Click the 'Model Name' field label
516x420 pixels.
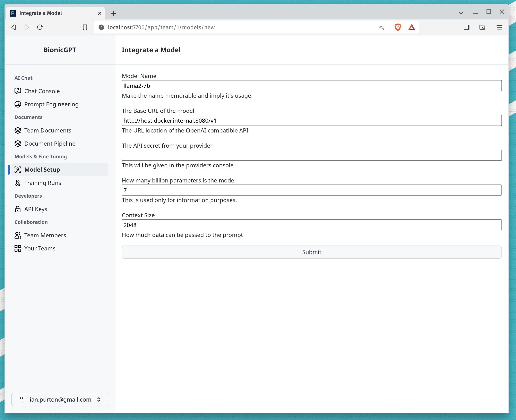[x=139, y=76]
